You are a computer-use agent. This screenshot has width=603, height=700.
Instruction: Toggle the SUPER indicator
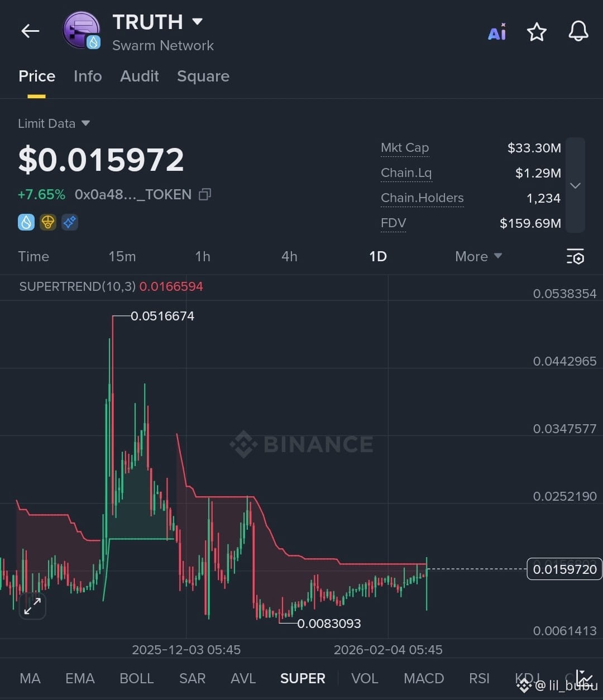[303, 678]
